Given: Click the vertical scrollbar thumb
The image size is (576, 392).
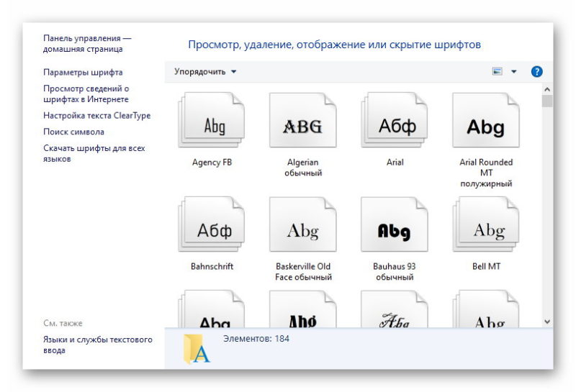Looking at the screenshot, I should 547,101.
